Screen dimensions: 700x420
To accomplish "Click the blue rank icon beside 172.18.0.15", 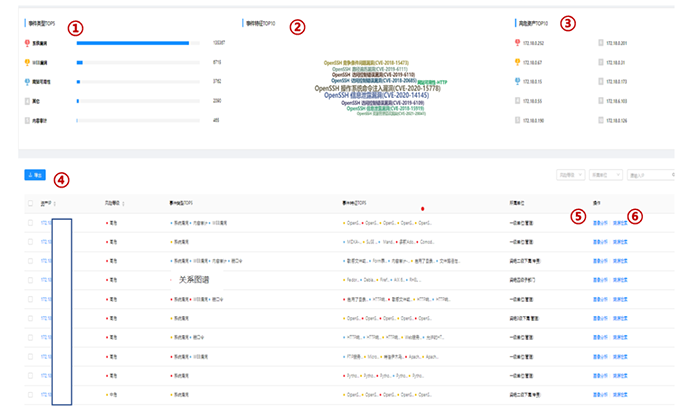I will tap(517, 81).
